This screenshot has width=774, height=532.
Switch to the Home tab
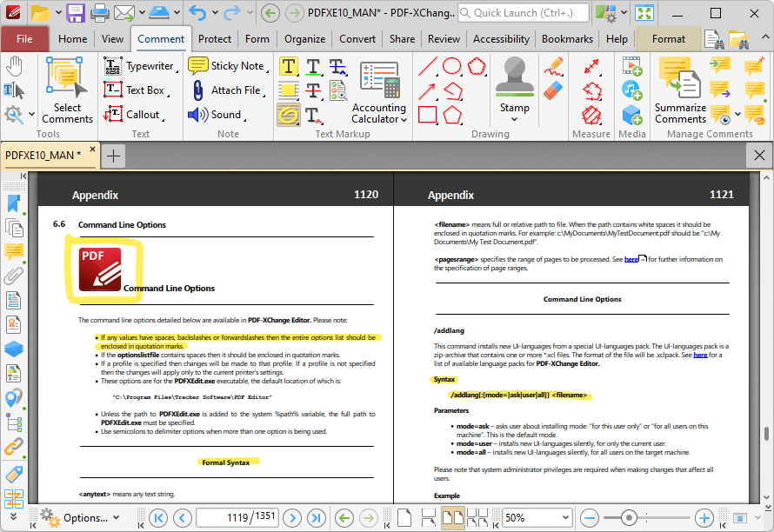tap(72, 39)
